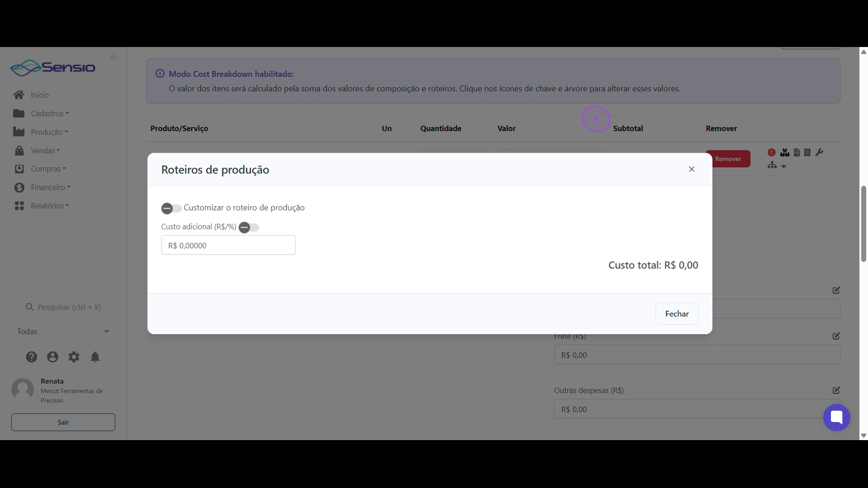Click the edit icon beside Outras despesas (R$)
The image size is (868, 488).
point(836,390)
